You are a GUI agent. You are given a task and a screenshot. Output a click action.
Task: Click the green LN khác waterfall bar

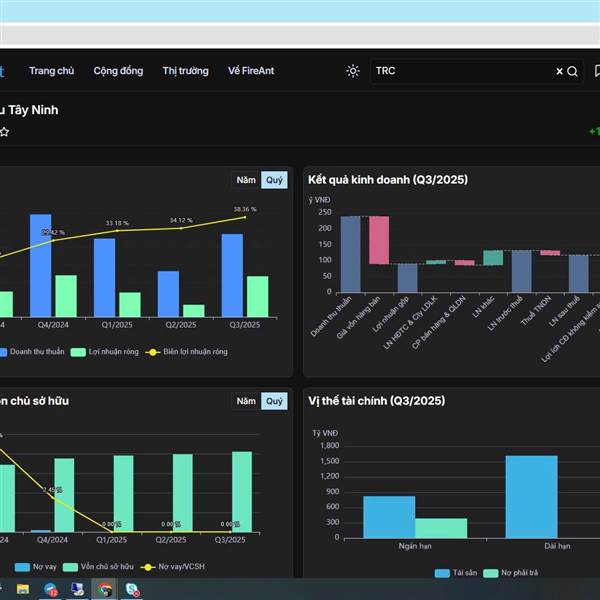point(493,258)
